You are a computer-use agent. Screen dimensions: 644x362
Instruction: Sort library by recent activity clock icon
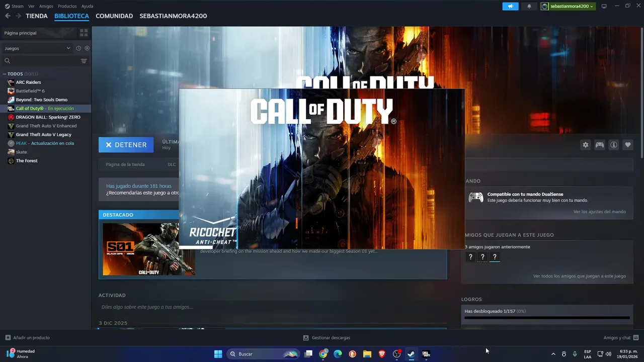click(78, 48)
